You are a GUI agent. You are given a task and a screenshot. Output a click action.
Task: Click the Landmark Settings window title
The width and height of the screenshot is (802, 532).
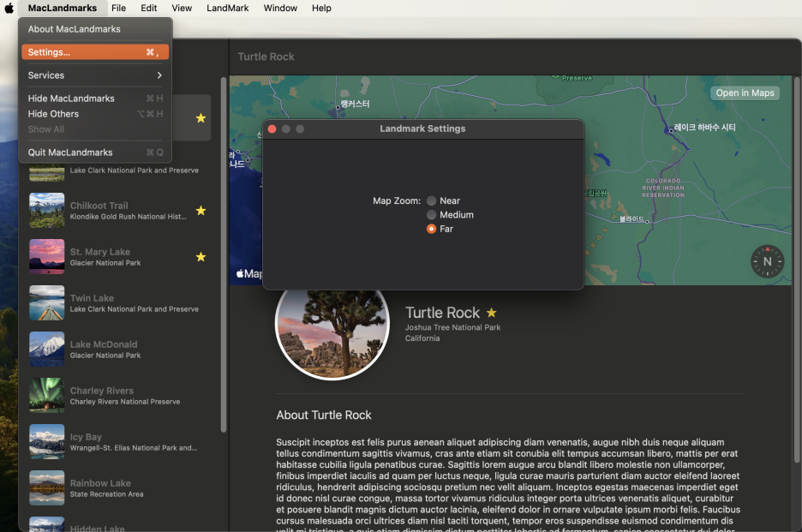click(422, 129)
